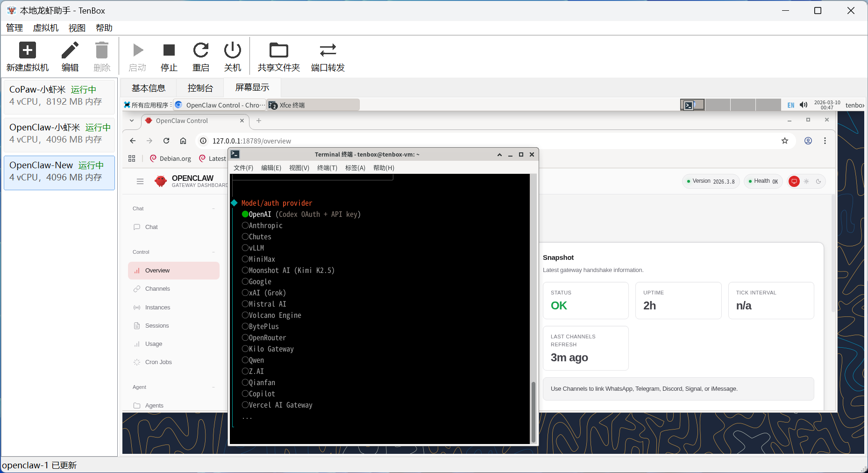
Task: Click the browser forward arrow
Action: (149, 141)
